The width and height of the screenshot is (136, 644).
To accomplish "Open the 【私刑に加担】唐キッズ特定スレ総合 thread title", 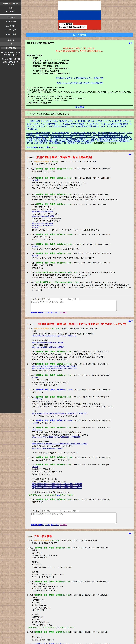I will pyautogui.click(x=63, y=157).
